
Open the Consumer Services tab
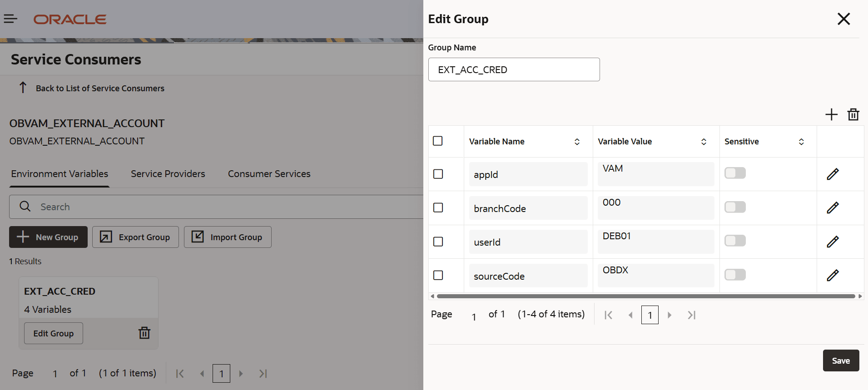pos(269,174)
